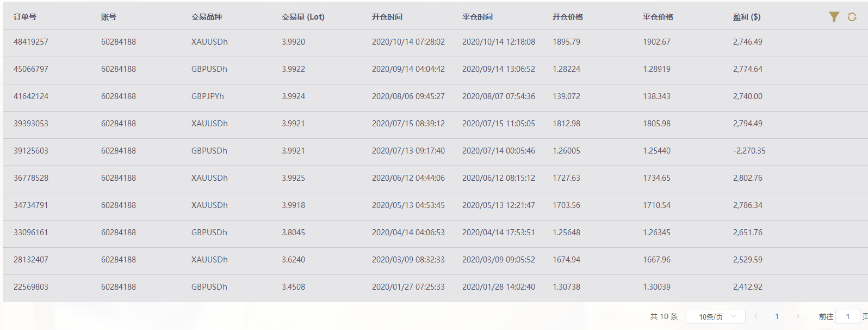This screenshot has height=330, width=868.
Task: Open the gold filter funnel icon
Action: (834, 17)
